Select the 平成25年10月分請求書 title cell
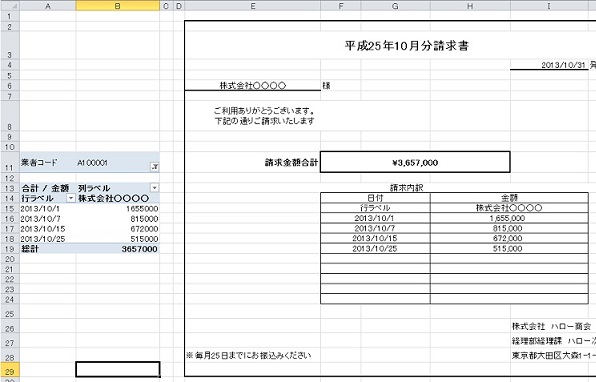The image size is (596, 382). pyautogui.click(x=406, y=46)
